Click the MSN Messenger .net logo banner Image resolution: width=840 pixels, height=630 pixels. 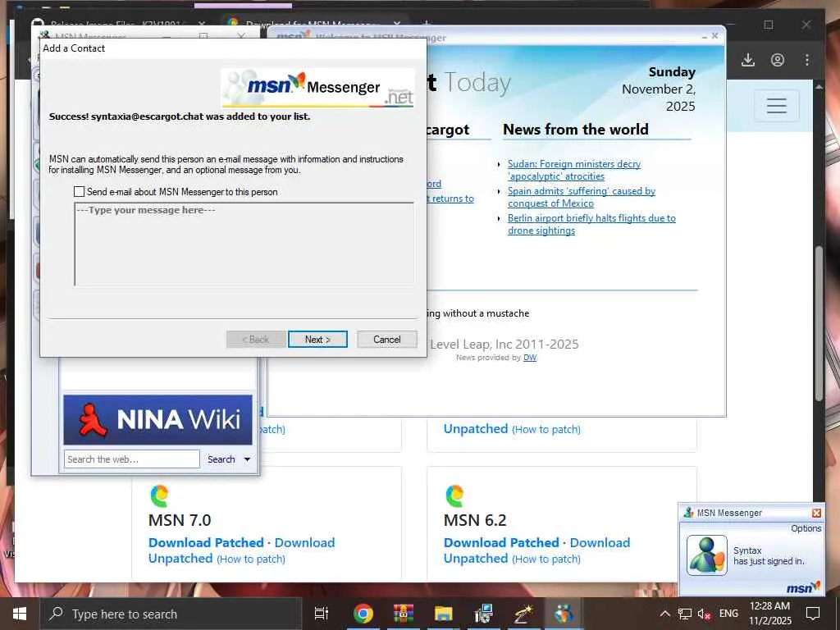click(318, 88)
